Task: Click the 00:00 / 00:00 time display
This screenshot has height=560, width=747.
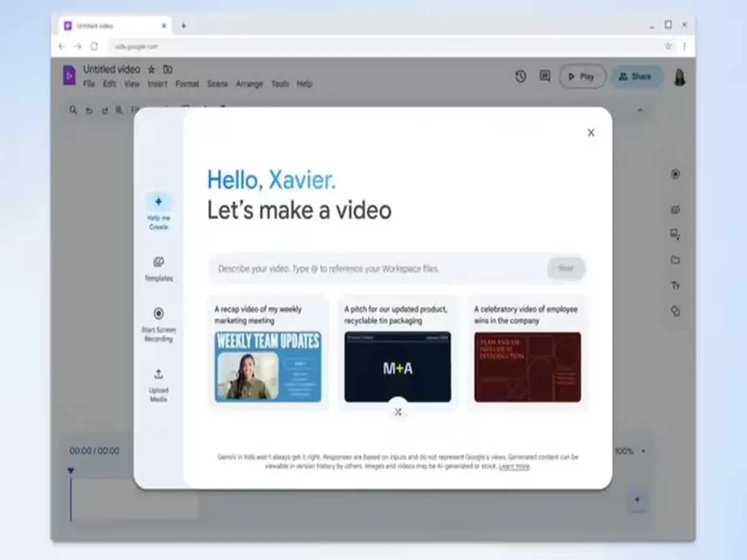Action: point(95,451)
